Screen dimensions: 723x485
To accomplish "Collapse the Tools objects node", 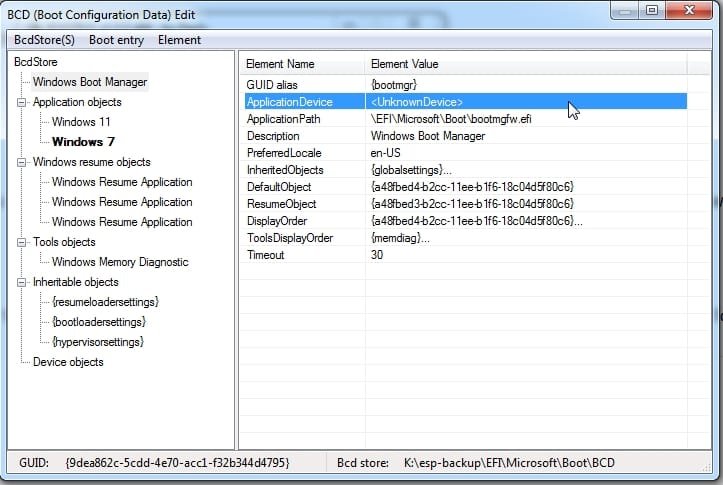I will [x=21, y=242].
